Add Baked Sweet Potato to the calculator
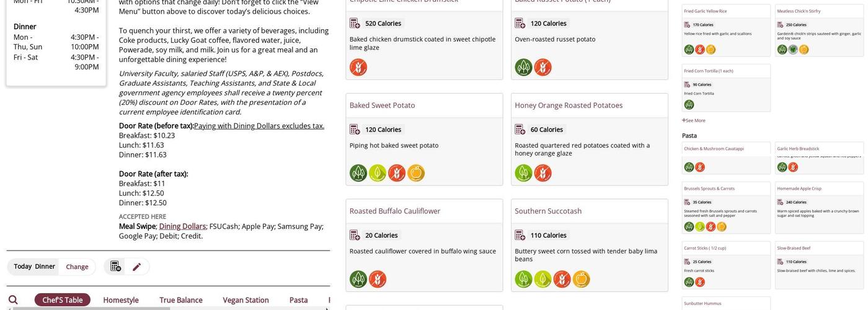 point(355,130)
